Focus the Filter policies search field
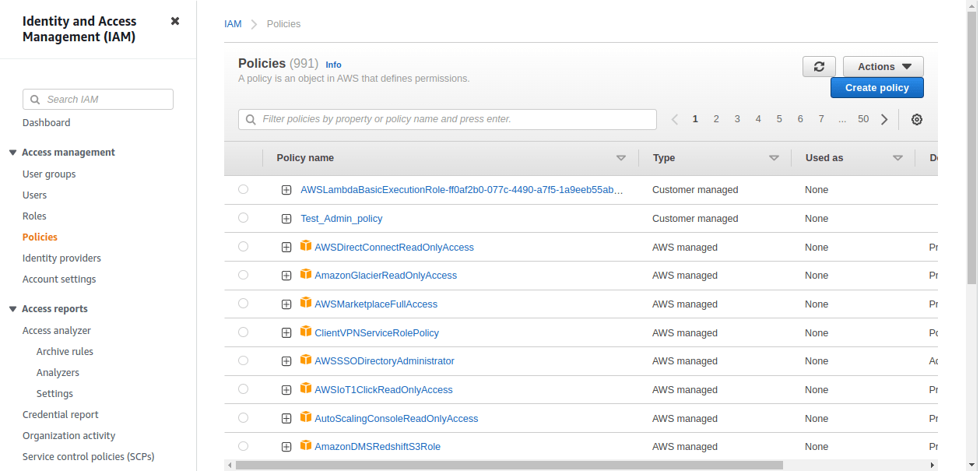980x471 pixels. click(448, 119)
